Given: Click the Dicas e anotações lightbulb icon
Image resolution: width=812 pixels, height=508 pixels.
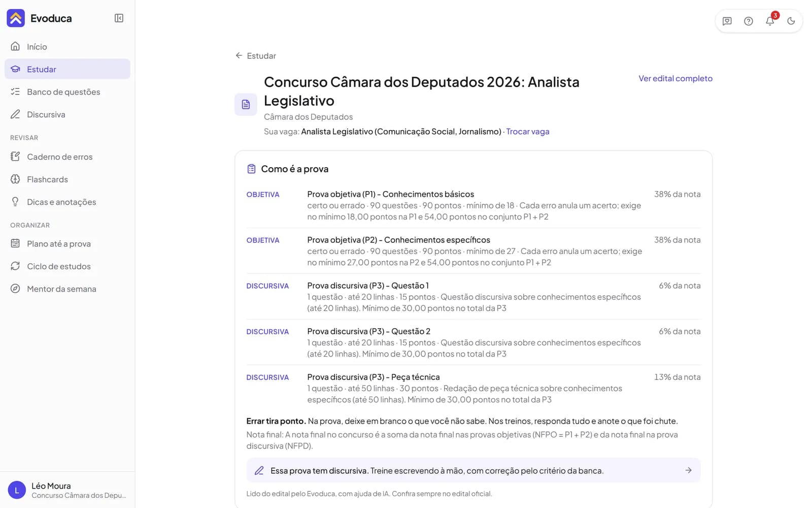Looking at the screenshot, I should click(x=16, y=202).
